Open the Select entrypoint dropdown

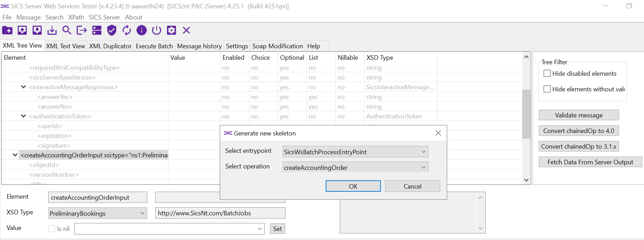tap(355, 152)
